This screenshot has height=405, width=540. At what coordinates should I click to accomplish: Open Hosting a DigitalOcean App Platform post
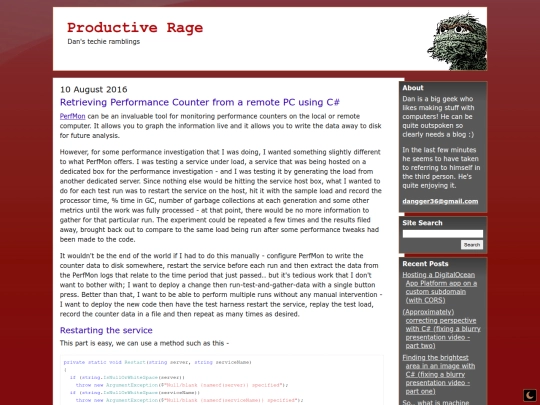point(440,287)
